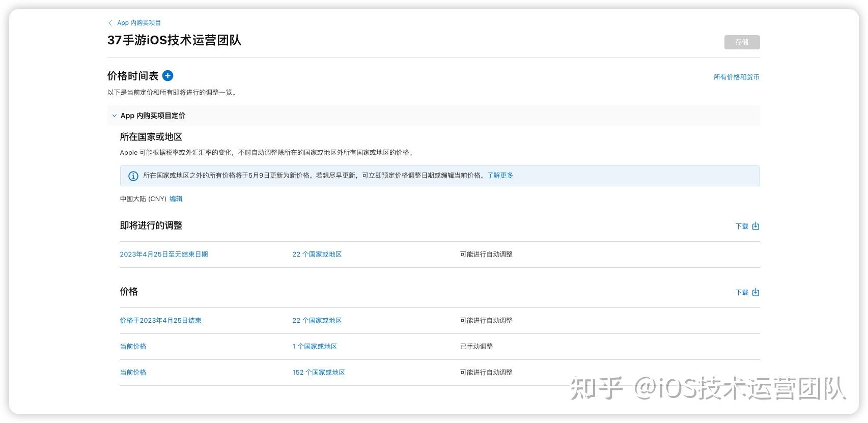Go back to App 内购买项目
Image resolution: width=868 pixels, height=423 pixels.
click(139, 23)
